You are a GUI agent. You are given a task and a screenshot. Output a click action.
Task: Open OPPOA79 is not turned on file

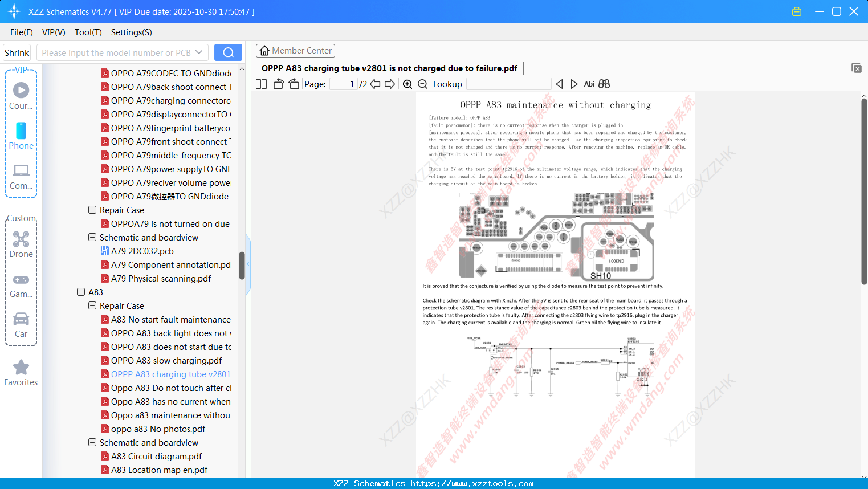(165, 224)
